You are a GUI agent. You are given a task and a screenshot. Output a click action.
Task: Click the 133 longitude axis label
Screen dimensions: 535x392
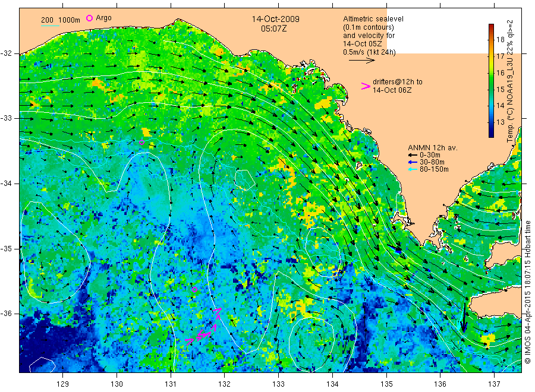pos(278,384)
